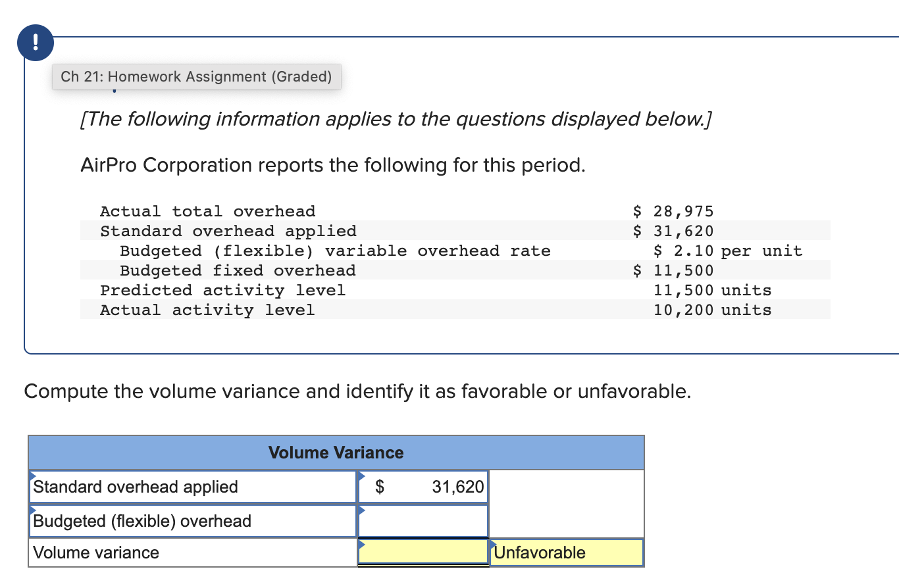Click the Ch 21 Homework Assignment tooltip
899x588 pixels.
coord(196,77)
